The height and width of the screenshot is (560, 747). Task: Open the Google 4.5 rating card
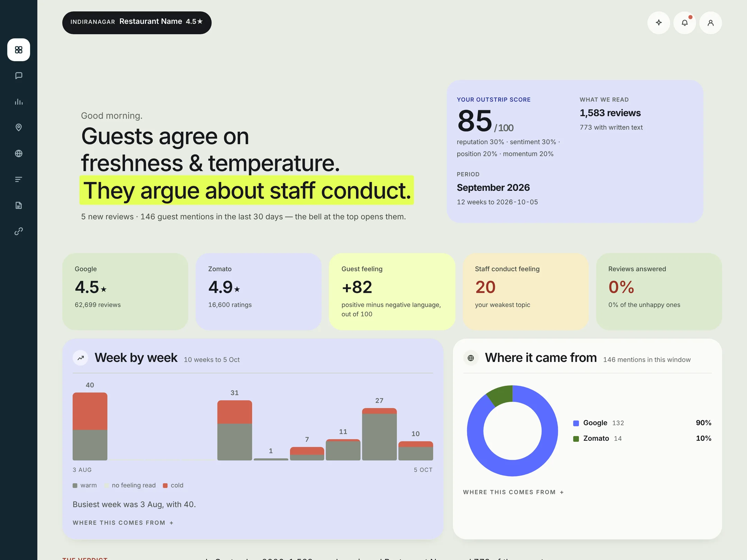pyautogui.click(x=125, y=291)
